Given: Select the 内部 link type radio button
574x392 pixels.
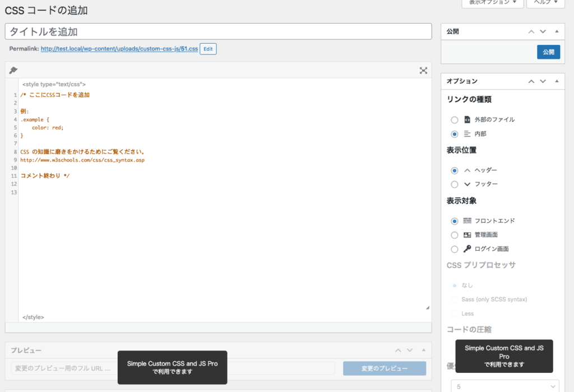Looking at the screenshot, I should click(x=454, y=133).
